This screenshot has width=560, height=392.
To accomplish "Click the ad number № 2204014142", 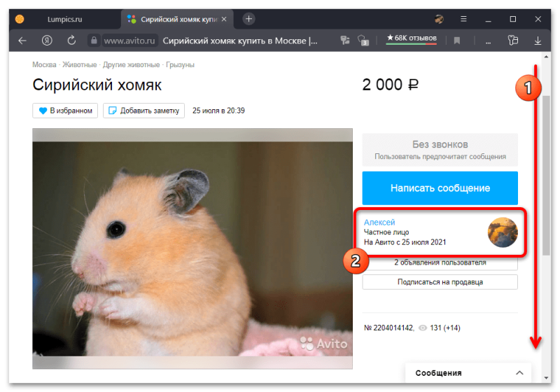I will pyautogui.click(x=389, y=328).
